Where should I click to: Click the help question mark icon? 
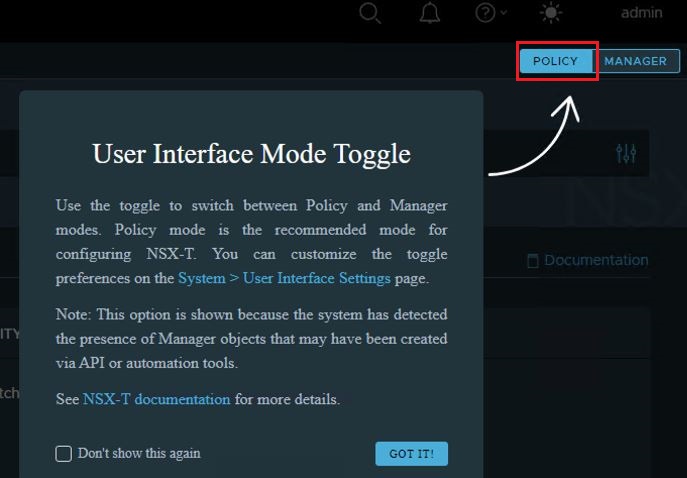[x=485, y=13]
